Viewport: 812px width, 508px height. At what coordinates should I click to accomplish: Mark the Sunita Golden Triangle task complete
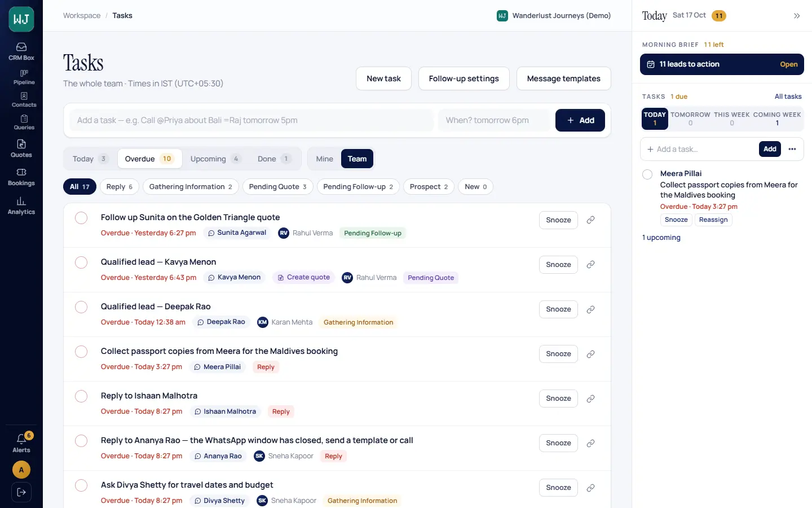point(81,218)
